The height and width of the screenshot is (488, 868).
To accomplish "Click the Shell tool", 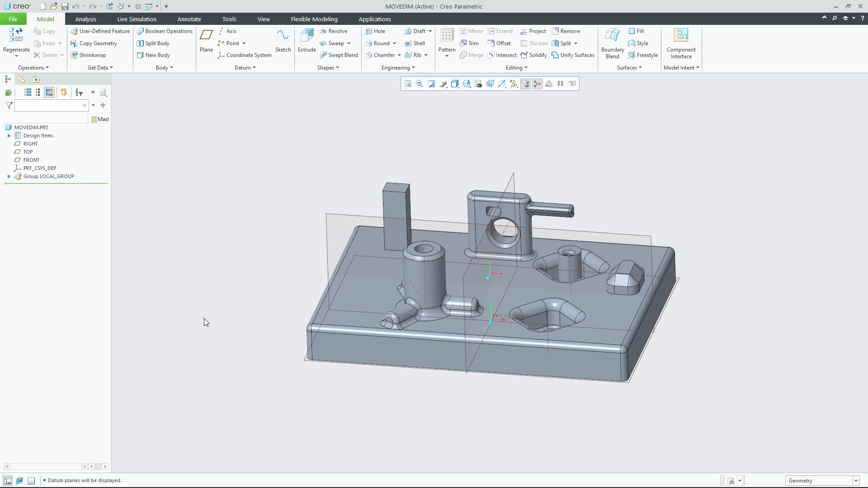I will pyautogui.click(x=415, y=43).
